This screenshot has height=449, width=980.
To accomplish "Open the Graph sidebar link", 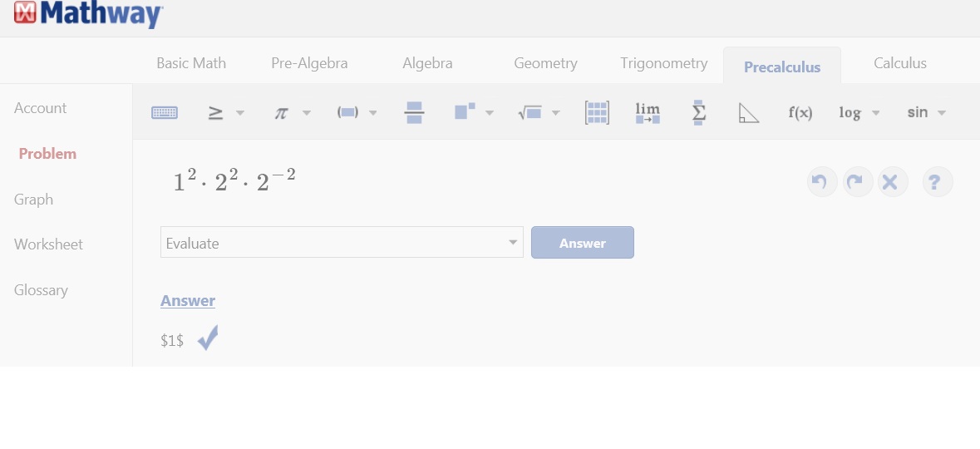I will coord(34,200).
